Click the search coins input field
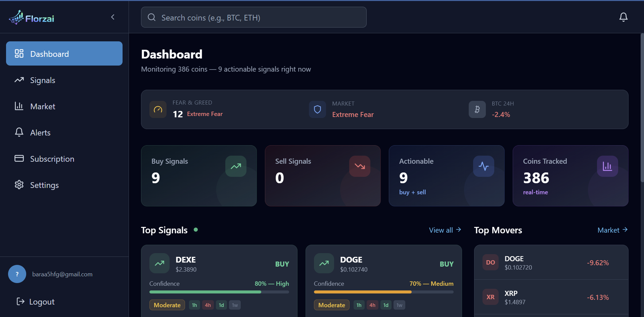The width and height of the screenshot is (644, 317). pyautogui.click(x=254, y=17)
